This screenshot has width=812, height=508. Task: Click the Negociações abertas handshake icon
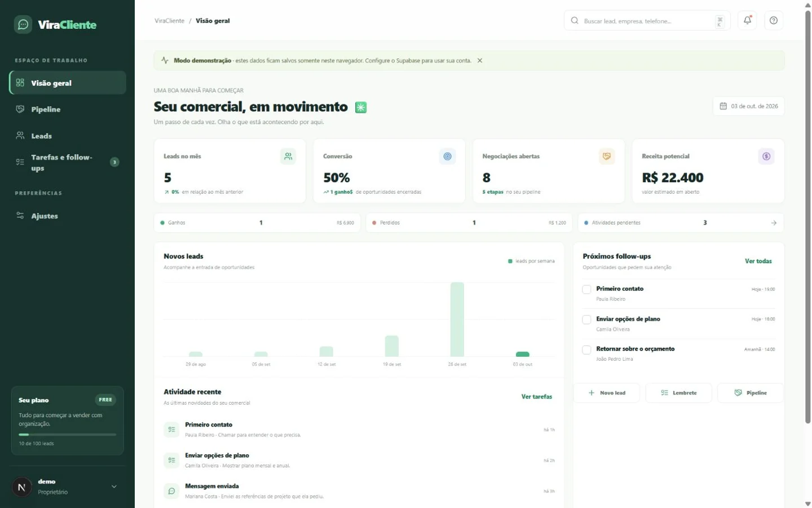[607, 156]
